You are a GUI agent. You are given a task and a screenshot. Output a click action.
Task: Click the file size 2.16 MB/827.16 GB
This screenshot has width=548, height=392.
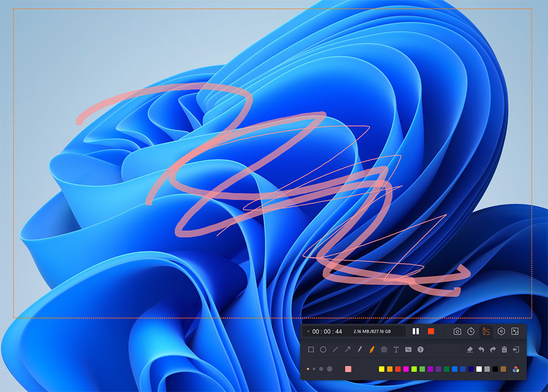tap(372, 331)
